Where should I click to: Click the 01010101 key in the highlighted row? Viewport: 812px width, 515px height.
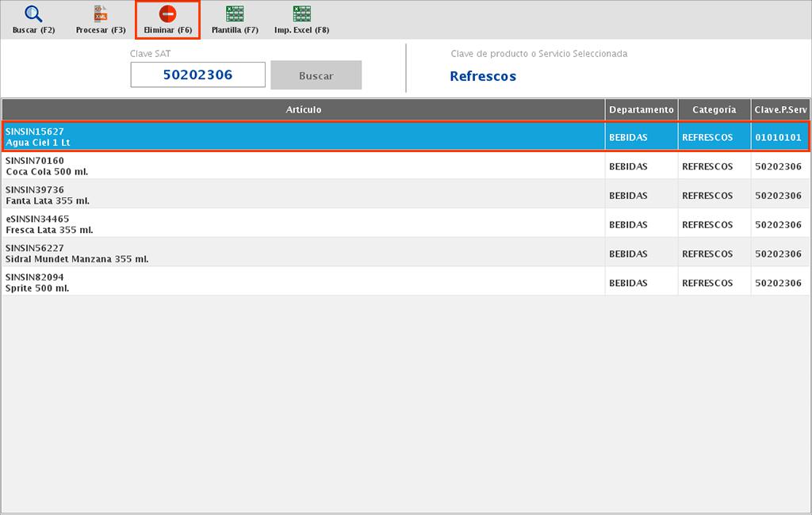click(x=778, y=138)
